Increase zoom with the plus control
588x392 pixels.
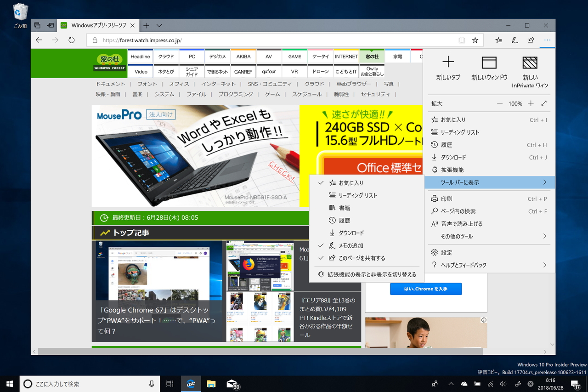[x=531, y=103]
